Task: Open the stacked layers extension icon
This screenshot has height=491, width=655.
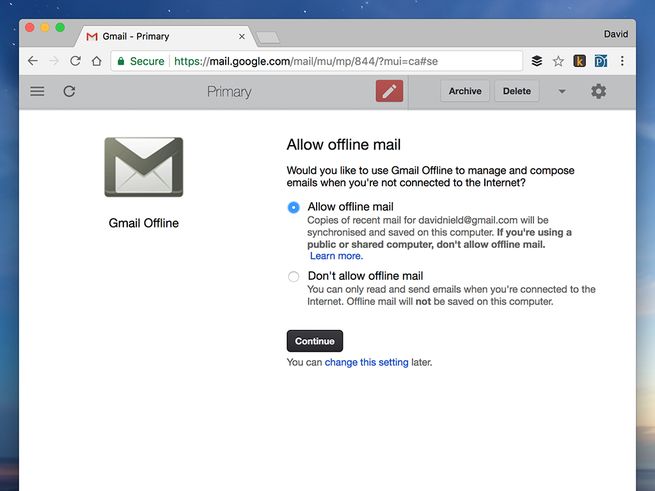Action: (537, 61)
